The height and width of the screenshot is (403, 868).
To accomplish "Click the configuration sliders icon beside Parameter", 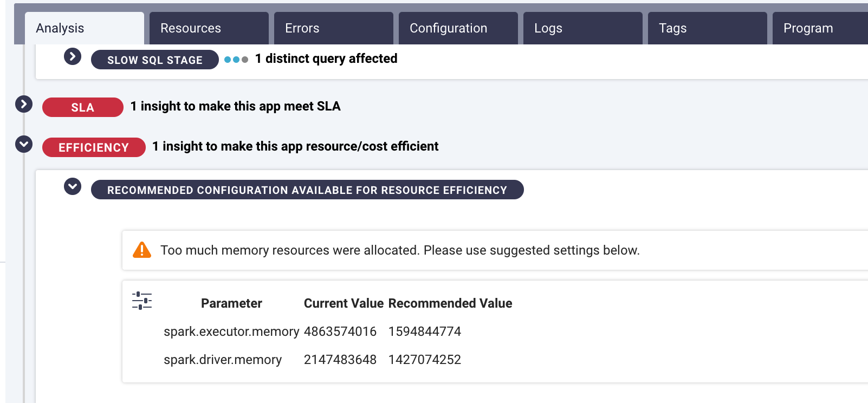I will tap(142, 301).
